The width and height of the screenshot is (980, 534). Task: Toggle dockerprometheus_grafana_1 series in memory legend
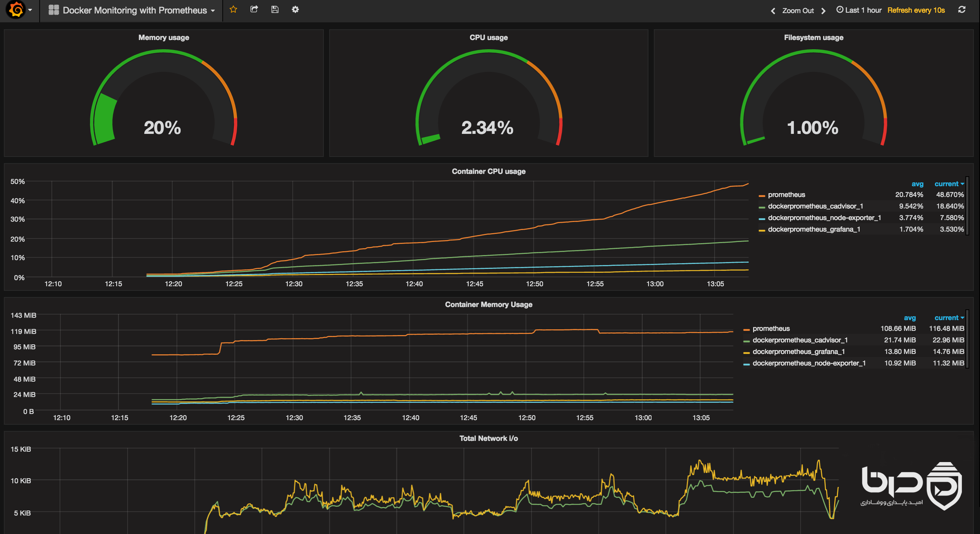tap(798, 352)
